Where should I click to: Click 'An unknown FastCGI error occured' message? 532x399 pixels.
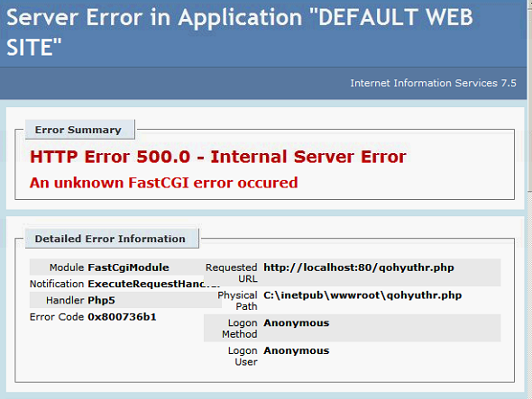pyautogui.click(x=163, y=183)
